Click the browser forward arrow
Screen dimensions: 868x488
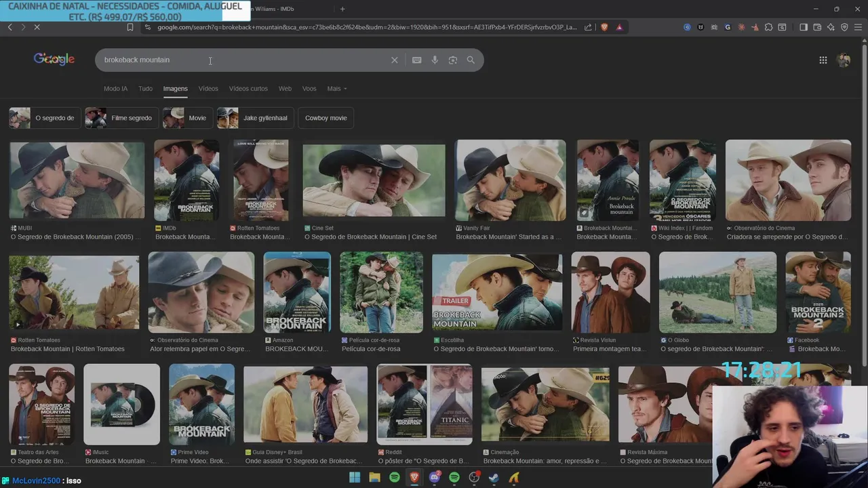(x=23, y=27)
